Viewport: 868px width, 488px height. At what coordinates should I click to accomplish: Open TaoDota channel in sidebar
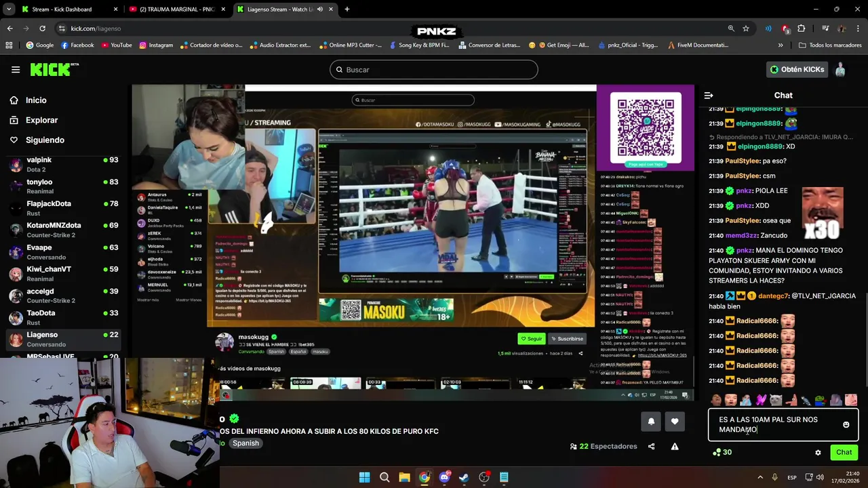(63, 317)
